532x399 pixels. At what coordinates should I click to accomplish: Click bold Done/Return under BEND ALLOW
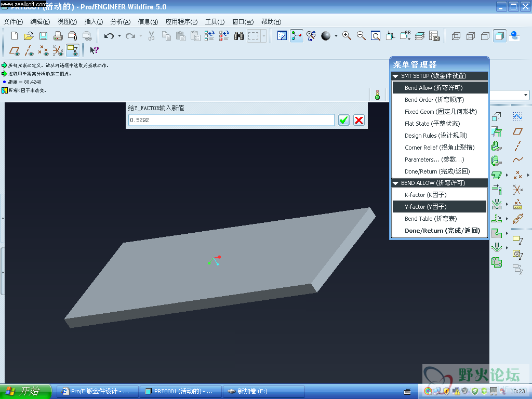pos(440,231)
